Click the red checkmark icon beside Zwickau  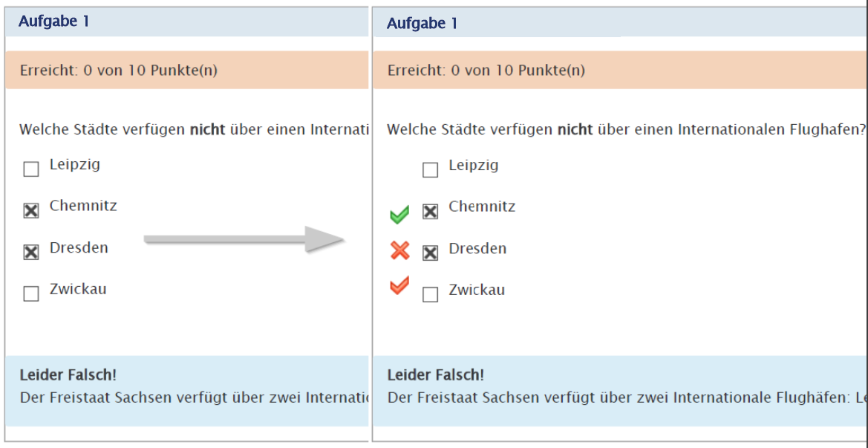(399, 285)
